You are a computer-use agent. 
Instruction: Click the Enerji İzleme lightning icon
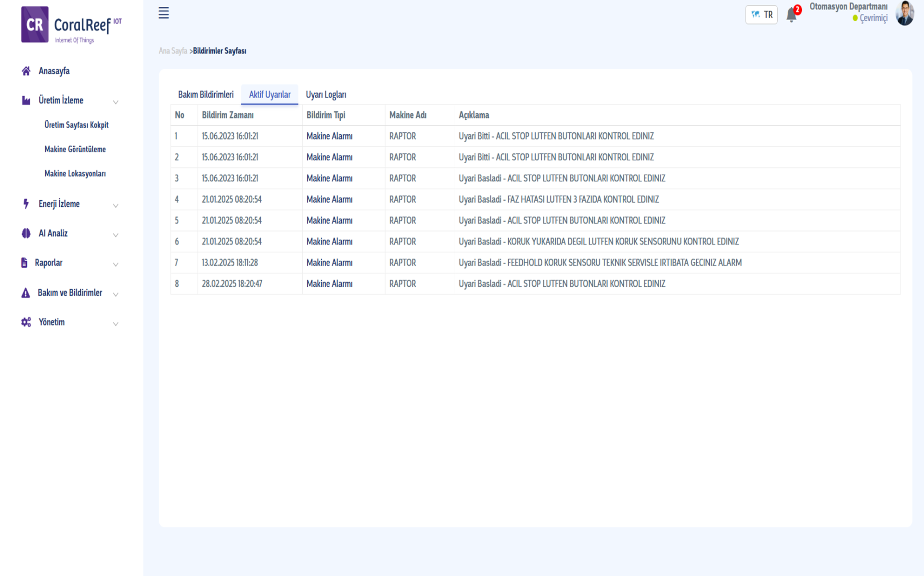pos(26,204)
